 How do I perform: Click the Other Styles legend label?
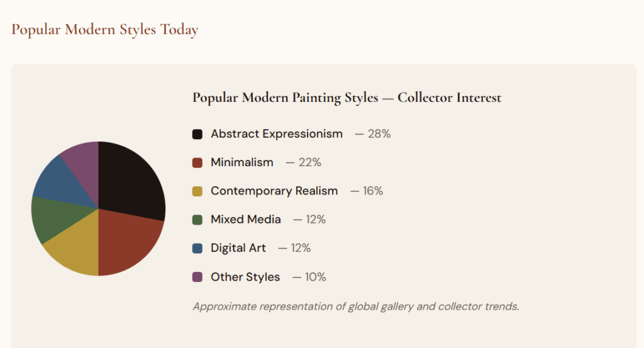245,277
